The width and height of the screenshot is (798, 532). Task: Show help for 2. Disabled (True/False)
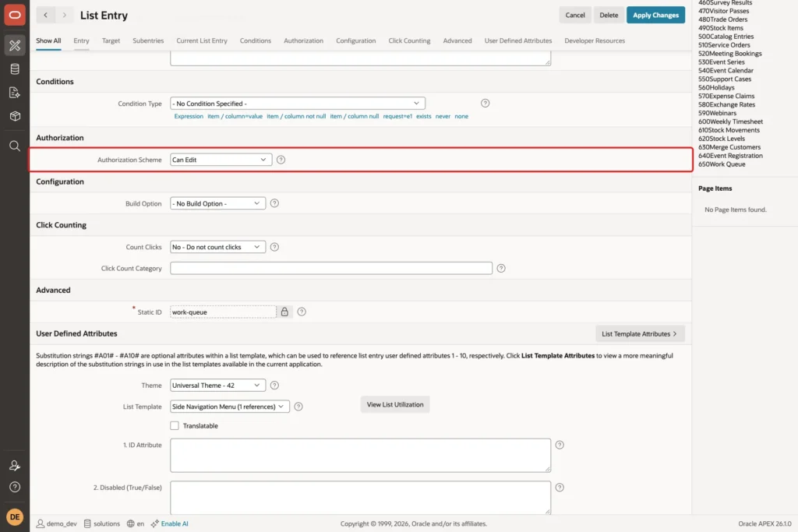(560, 488)
